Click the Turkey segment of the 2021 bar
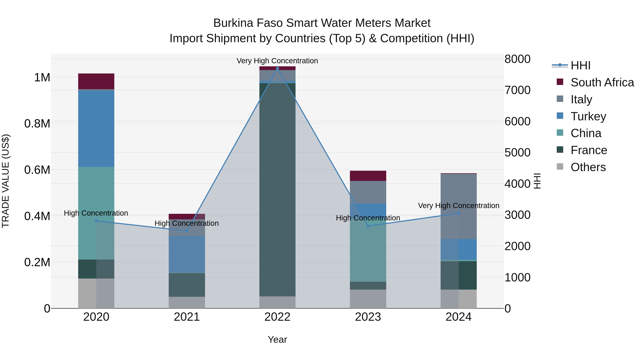Image resolution: width=644 pixels, height=362 pixels. [187, 254]
